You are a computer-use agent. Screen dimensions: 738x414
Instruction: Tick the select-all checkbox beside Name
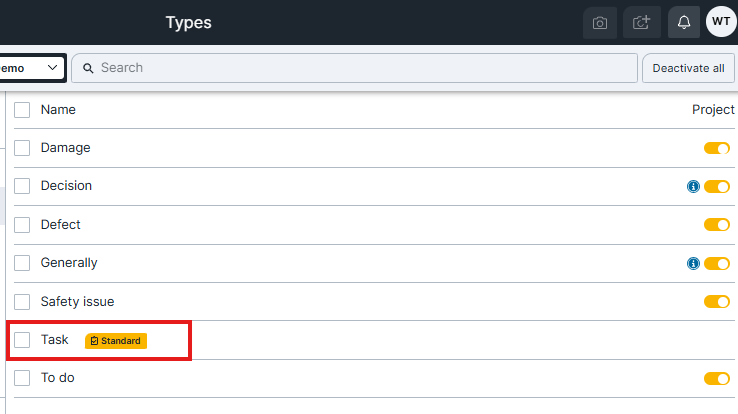(x=22, y=110)
